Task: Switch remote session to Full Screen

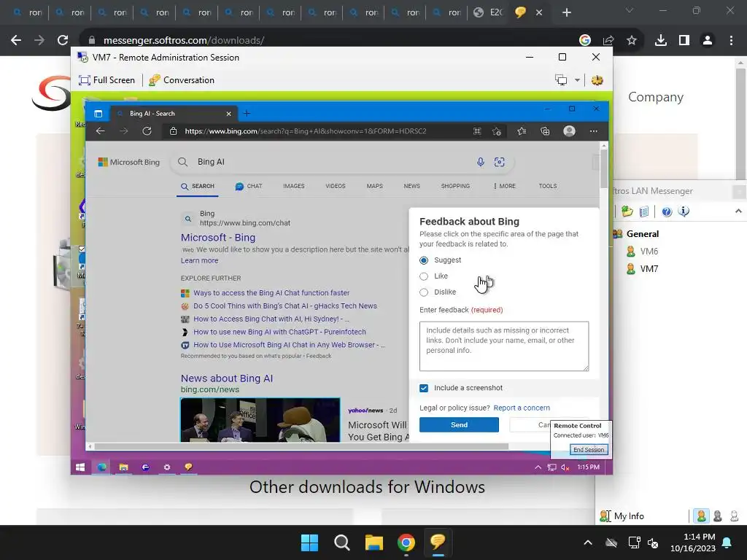Action: pos(107,80)
